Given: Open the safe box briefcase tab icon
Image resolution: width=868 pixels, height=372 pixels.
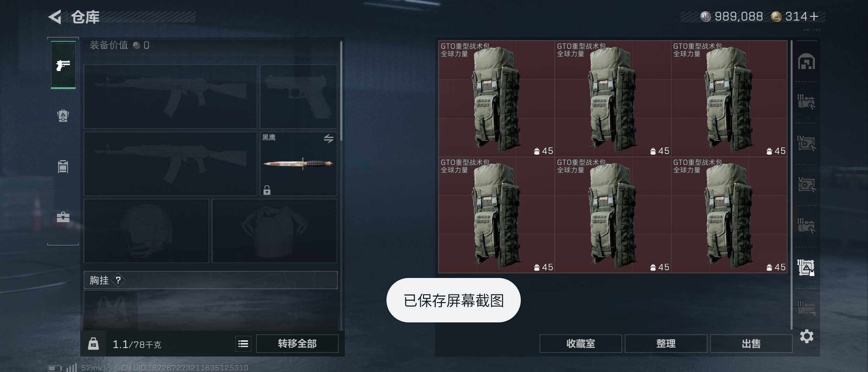Looking at the screenshot, I should click(x=63, y=217).
